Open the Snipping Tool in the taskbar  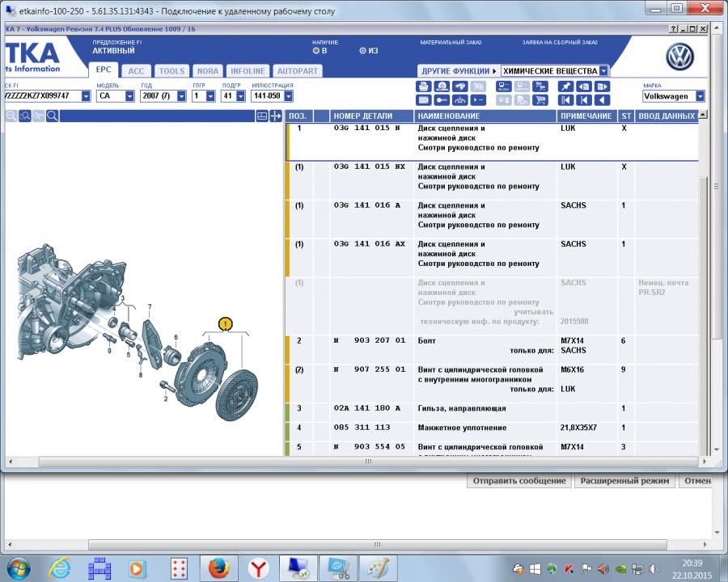pos(337,568)
